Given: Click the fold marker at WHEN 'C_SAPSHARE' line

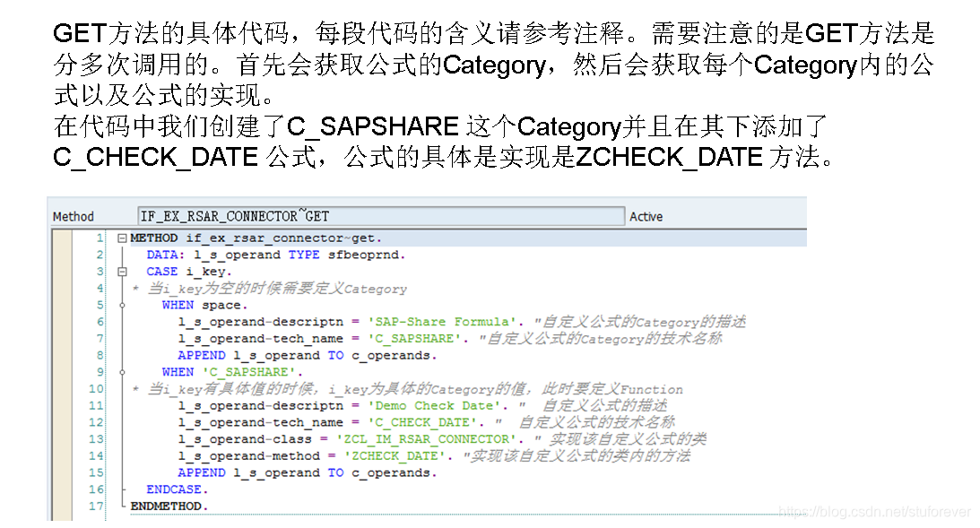Looking at the screenshot, I should [123, 372].
